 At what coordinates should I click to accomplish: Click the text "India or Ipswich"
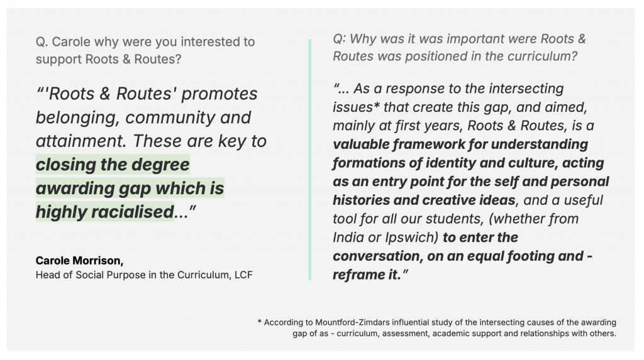pyautogui.click(x=384, y=237)
